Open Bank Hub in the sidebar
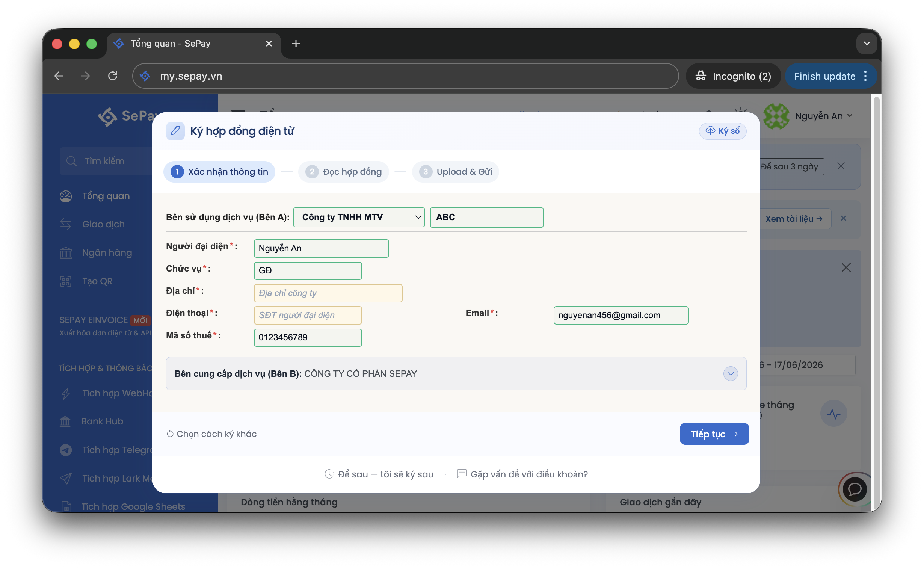 102,421
